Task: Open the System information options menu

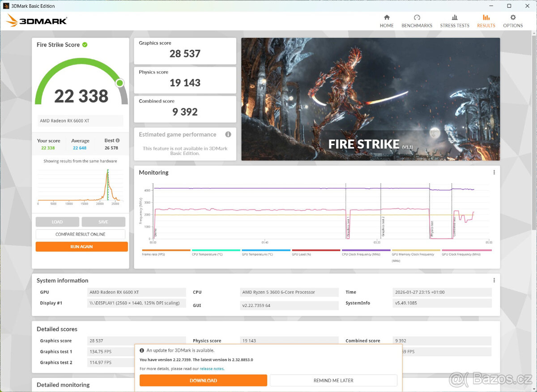Action: coord(494,280)
